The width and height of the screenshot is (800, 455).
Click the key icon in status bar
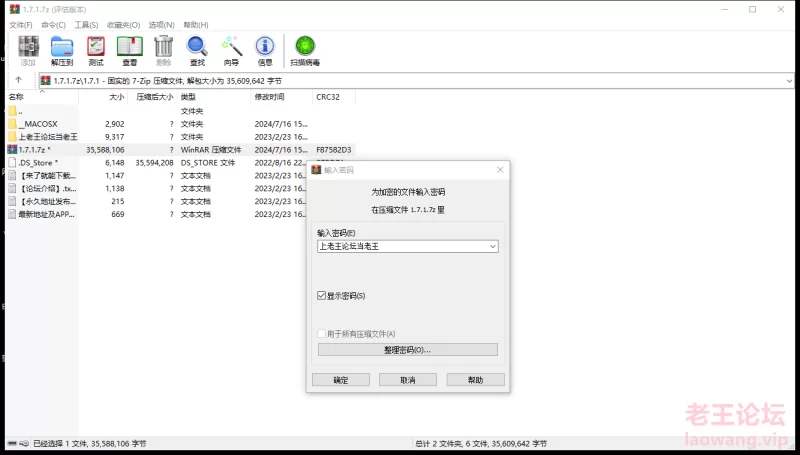point(23,444)
